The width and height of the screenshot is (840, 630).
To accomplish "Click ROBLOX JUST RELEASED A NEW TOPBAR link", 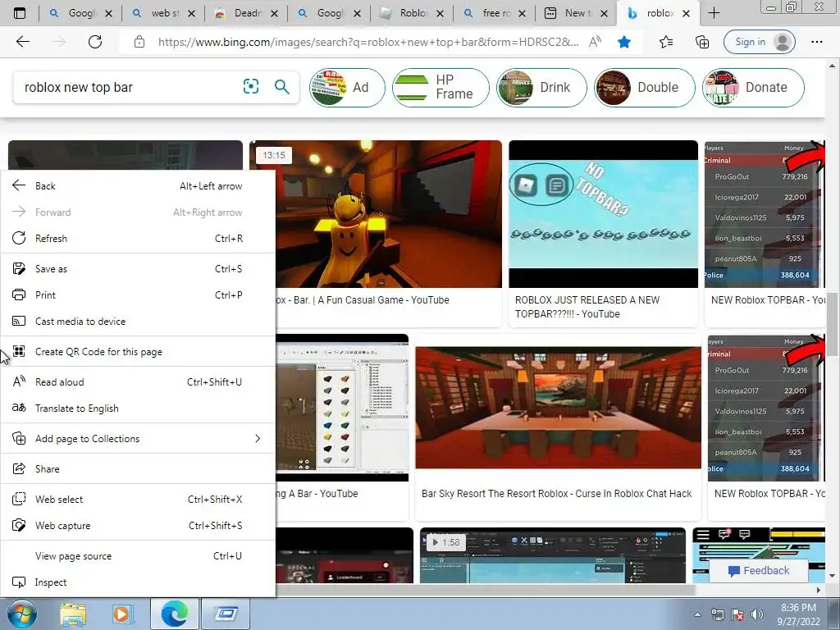I will (x=587, y=307).
